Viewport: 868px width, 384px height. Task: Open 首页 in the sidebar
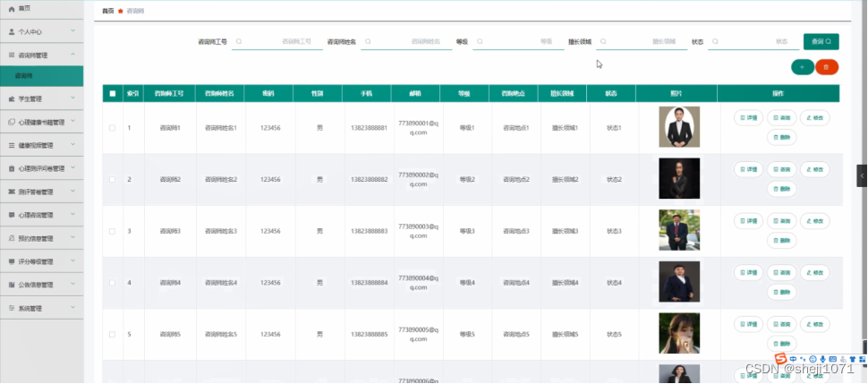click(41, 9)
